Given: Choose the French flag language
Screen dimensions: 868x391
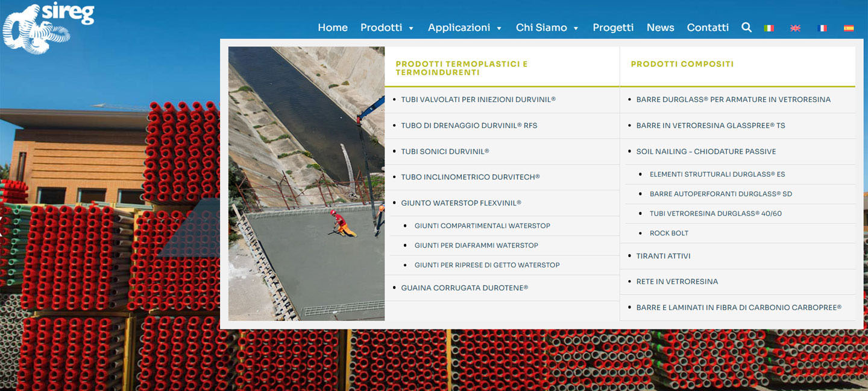Looking at the screenshot, I should coord(822,28).
